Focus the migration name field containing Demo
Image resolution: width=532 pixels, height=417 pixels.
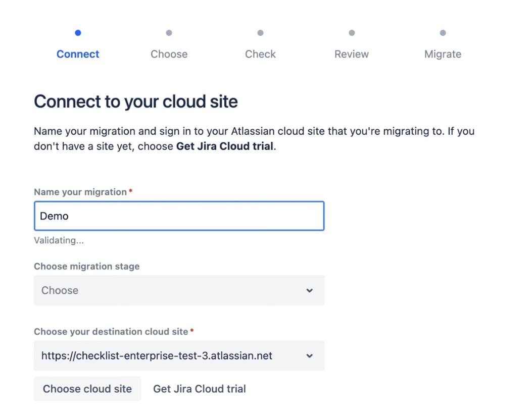coord(179,216)
